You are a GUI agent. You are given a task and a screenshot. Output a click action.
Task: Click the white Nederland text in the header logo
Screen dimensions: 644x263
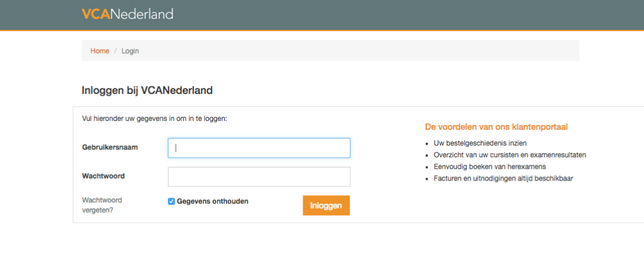[142, 14]
